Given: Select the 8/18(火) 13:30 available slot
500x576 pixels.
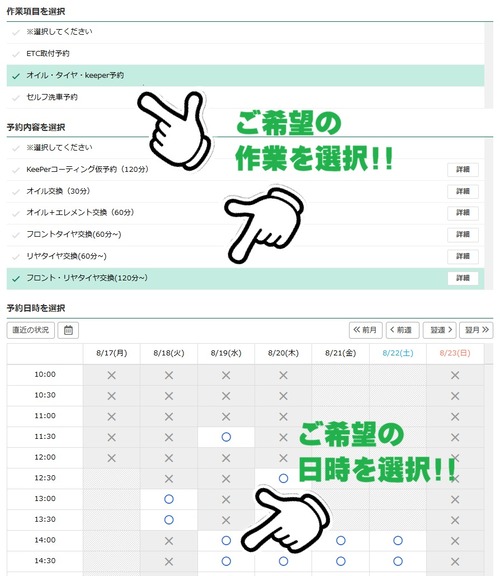Looking at the screenshot, I should [x=169, y=520].
